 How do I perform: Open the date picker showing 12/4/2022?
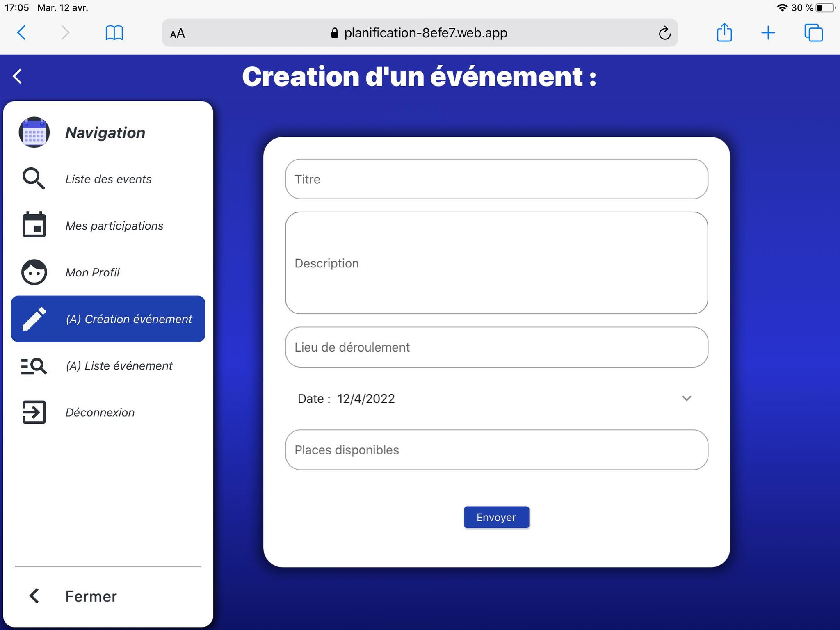(366, 399)
